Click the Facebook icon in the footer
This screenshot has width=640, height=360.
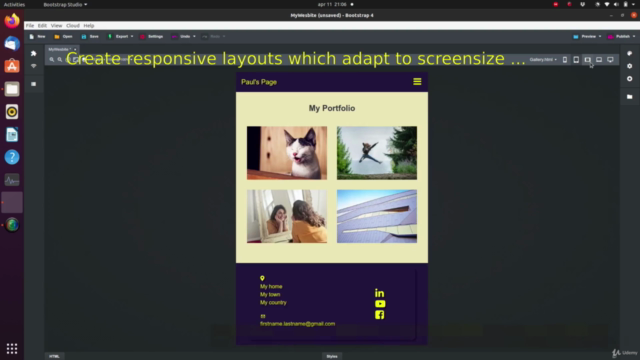(x=380, y=315)
